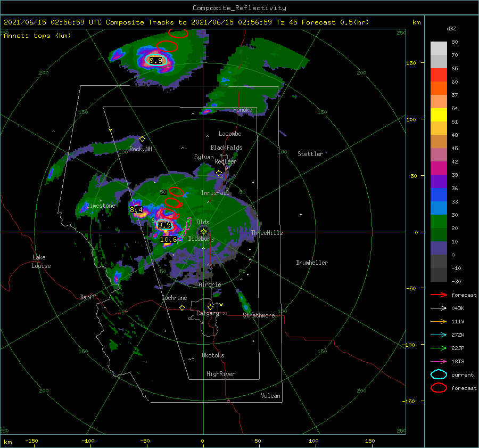Screen dimensions: 479x448
Task: Click the Calgary city label
Action: click(x=208, y=313)
